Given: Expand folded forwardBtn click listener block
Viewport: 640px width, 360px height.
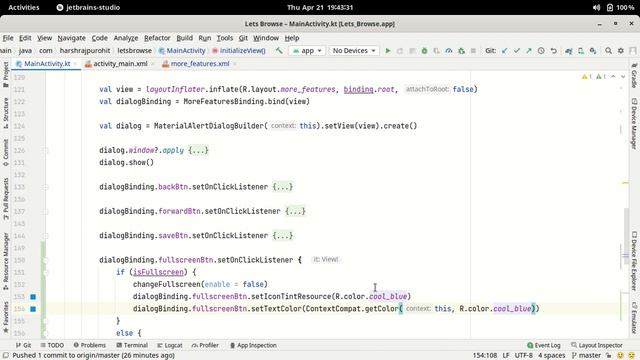Looking at the screenshot, I should 296,211.
